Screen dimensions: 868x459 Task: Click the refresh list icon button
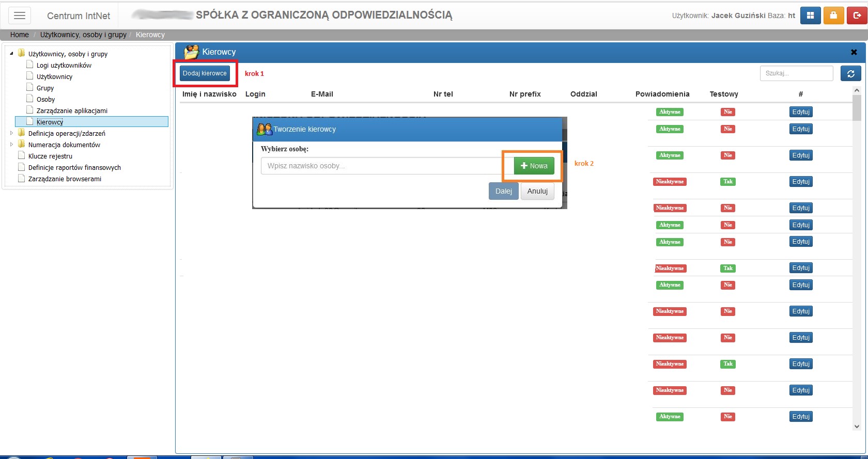(x=850, y=74)
